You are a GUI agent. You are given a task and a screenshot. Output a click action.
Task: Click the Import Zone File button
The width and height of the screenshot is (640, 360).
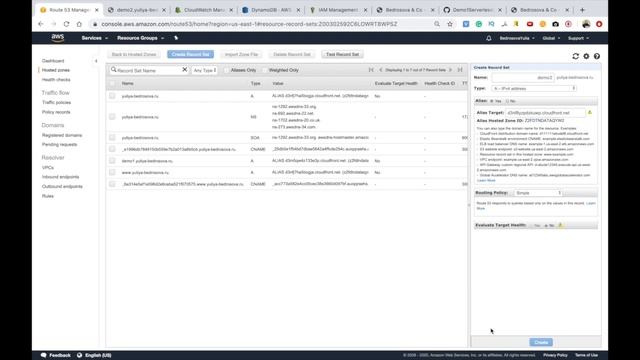(x=241, y=54)
